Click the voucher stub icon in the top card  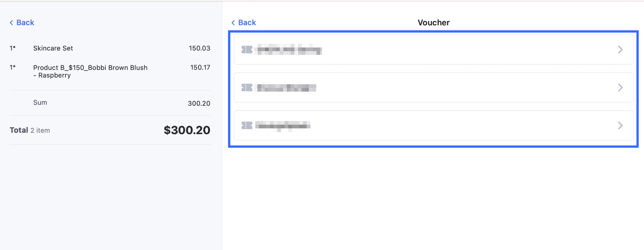pos(247,50)
